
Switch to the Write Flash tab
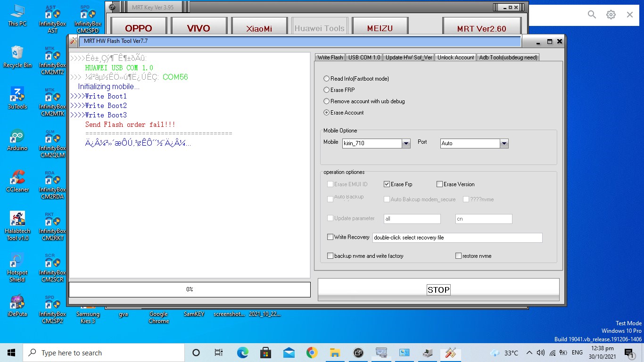[x=330, y=58]
